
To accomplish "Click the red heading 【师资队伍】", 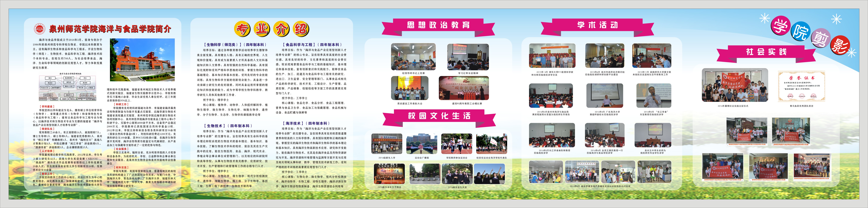I will pos(47,129).
